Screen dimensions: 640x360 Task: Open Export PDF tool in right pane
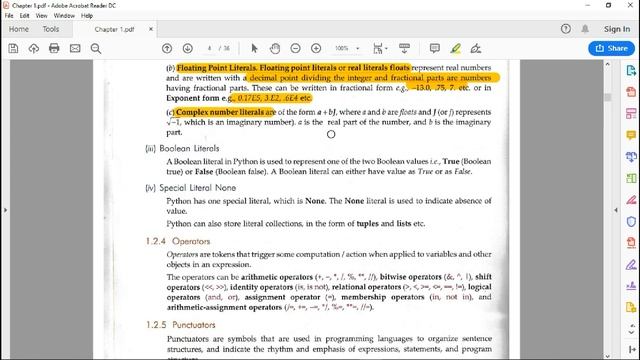(631, 70)
